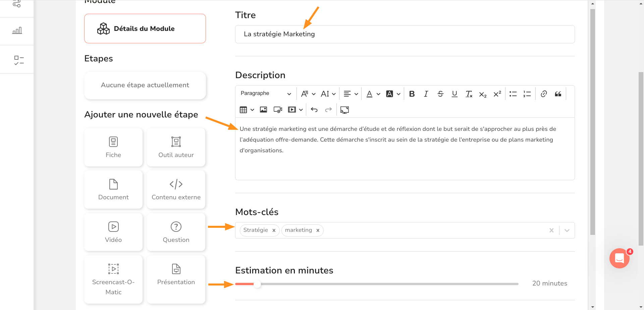Remove text formatting using the Tx icon
This screenshot has width=644, height=310.
click(x=469, y=94)
